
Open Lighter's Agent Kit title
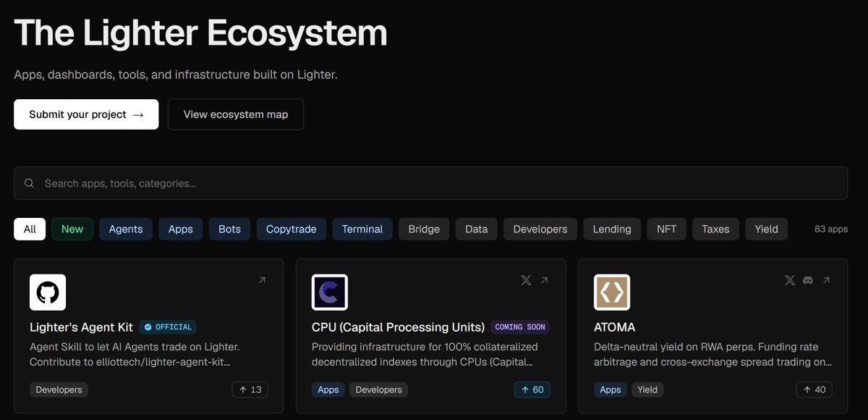(x=82, y=327)
